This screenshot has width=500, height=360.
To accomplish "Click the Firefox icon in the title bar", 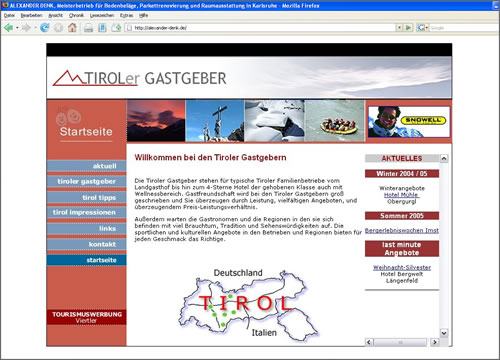I will pyautogui.click(x=5, y=5).
